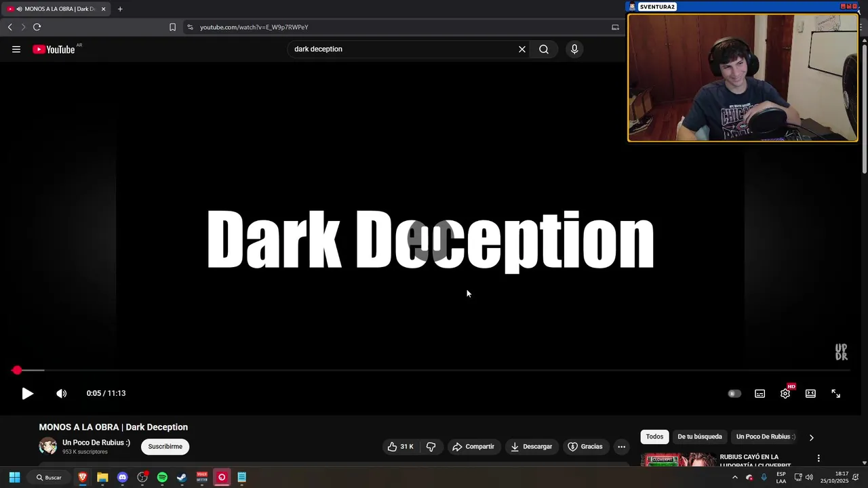868x488 pixels.
Task: Open Brave browser from taskbar
Action: (x=83, y=477)
